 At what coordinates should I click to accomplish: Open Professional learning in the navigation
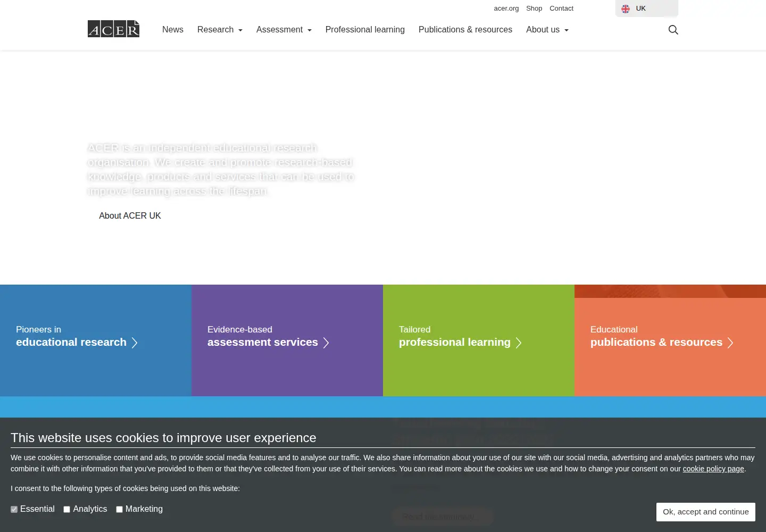click(x=365, y=30)
